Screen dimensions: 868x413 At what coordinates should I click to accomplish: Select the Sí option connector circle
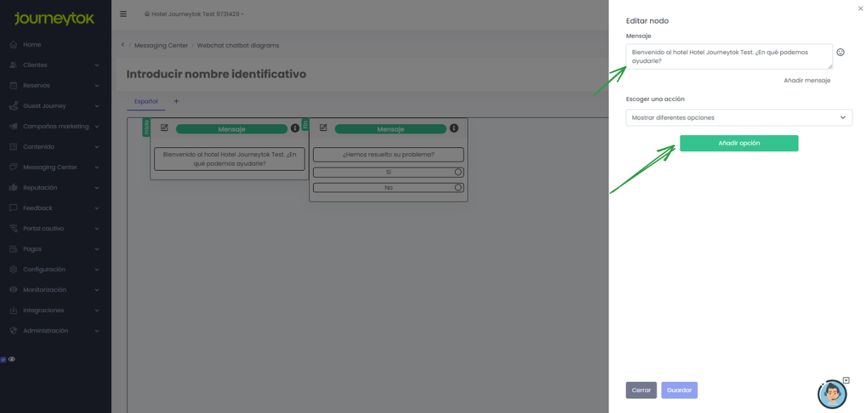click(458, 172)
